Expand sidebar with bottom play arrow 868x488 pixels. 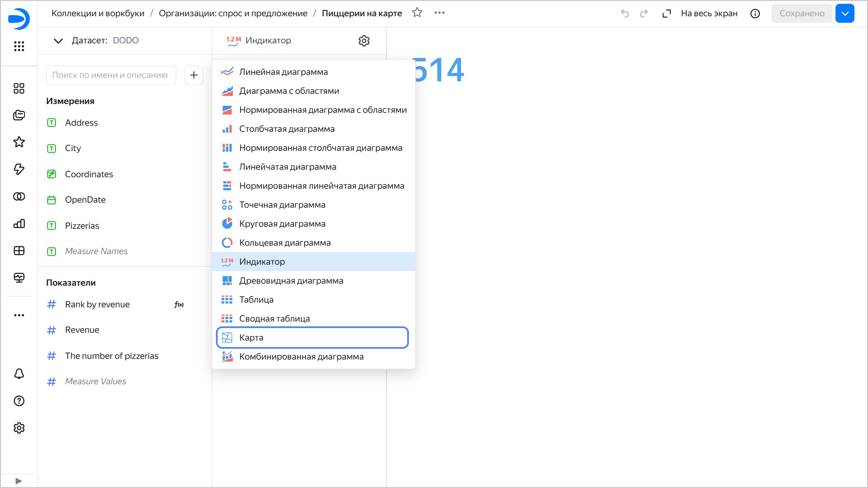(x=19, y=481)
